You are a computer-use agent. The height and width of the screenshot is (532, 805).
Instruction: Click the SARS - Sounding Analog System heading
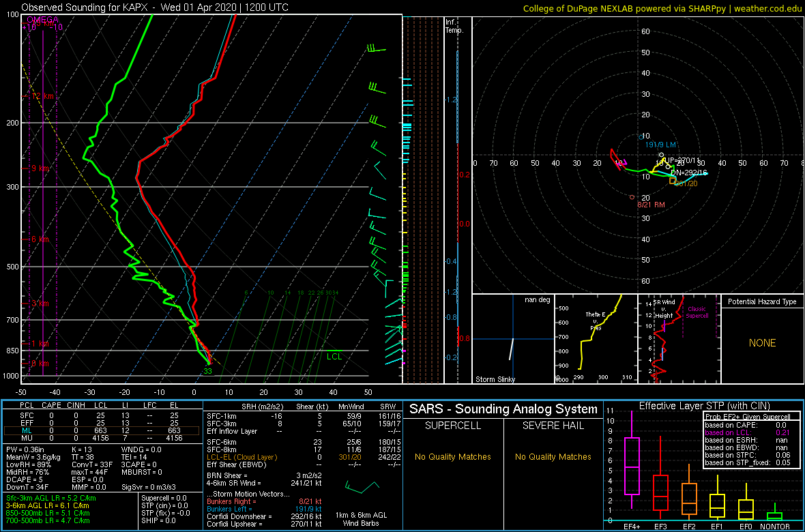coord(503,409)
